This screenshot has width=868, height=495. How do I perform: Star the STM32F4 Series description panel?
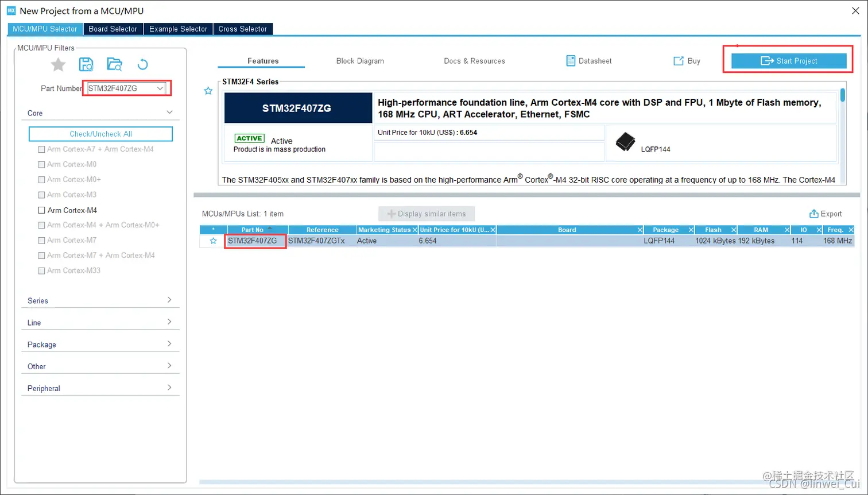click(x=208, y=91)
